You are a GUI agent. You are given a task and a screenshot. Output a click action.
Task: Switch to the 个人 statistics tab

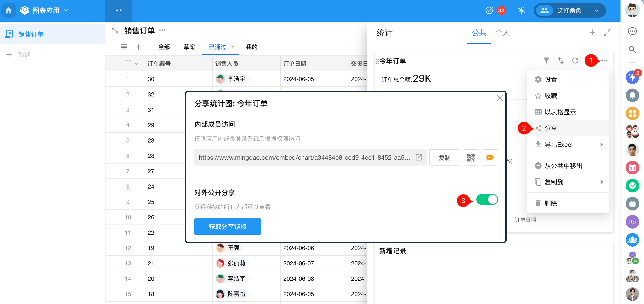(502, 33)
